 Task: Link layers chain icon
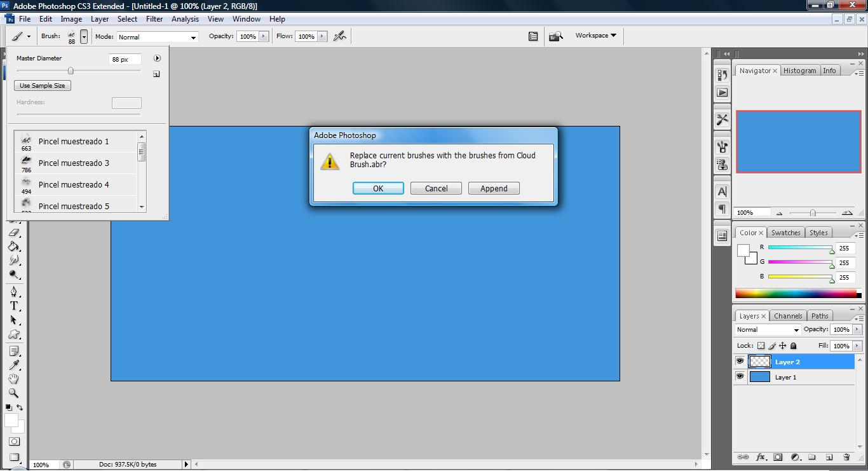(742, 457)
